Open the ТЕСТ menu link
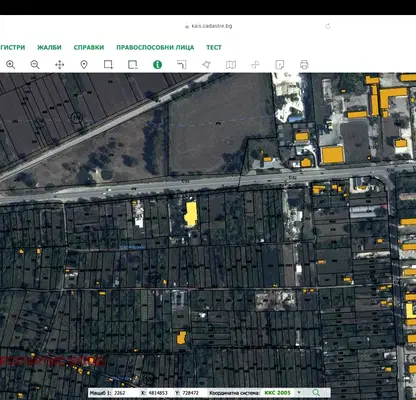 click(x=214, y=47)
